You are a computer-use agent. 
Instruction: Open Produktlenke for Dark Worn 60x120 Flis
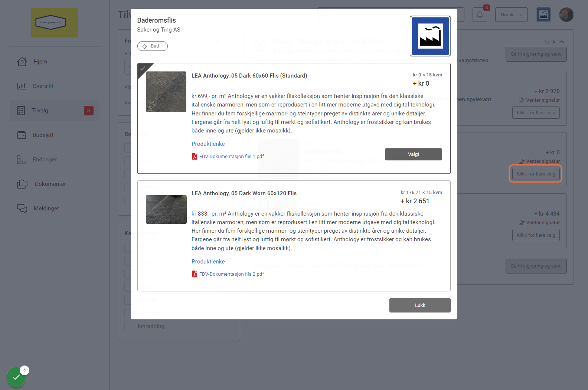coord(208,262)
